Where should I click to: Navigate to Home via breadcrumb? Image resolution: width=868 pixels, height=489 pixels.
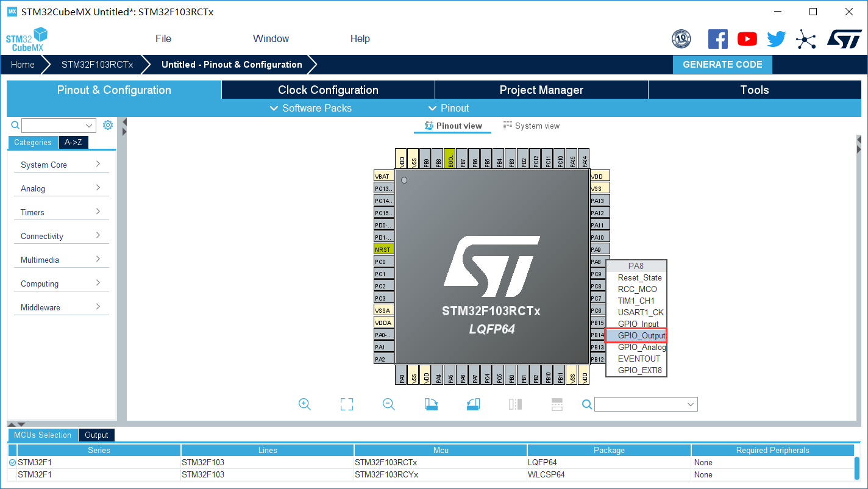pos(23,64)
